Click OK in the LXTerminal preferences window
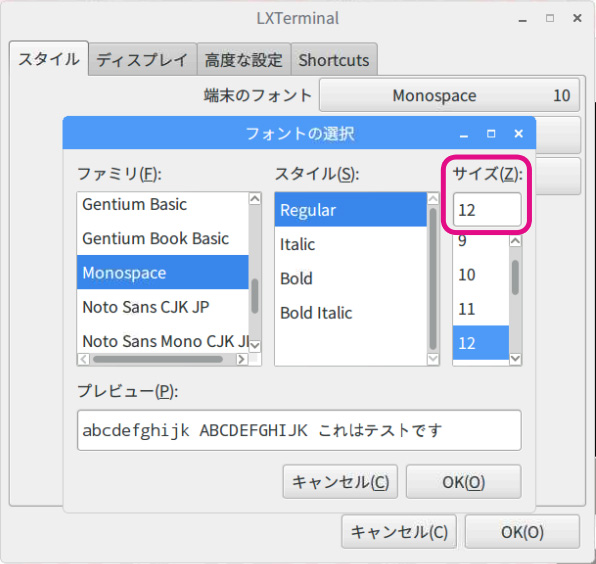 click(522, 532)
